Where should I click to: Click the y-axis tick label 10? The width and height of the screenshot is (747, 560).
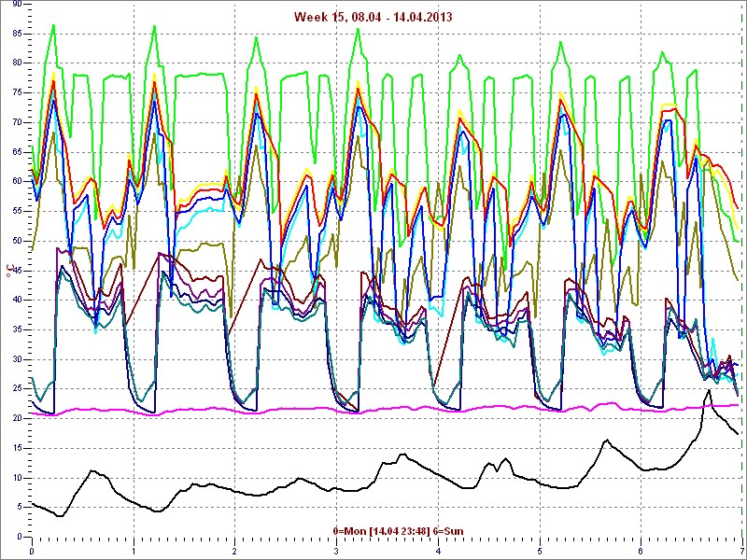coord(17,478)
